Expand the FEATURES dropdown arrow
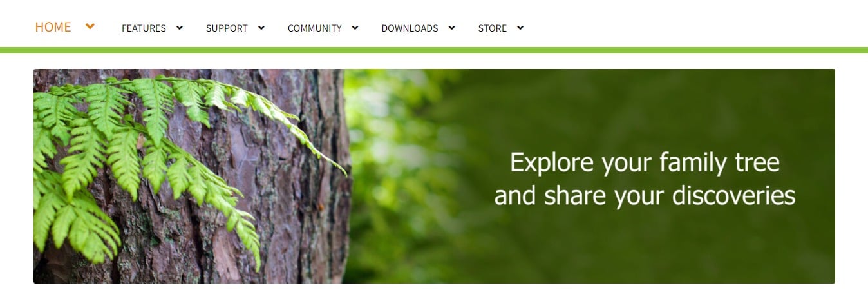 point(180,28)
